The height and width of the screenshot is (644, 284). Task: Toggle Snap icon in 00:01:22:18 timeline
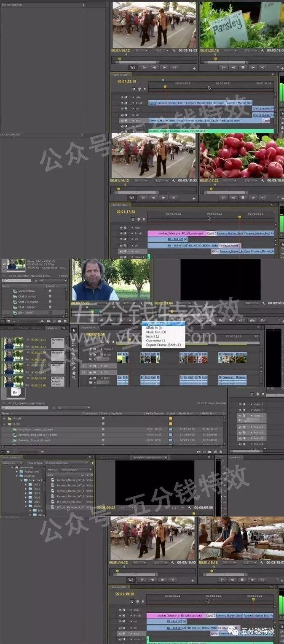click(x=134, y=89)
